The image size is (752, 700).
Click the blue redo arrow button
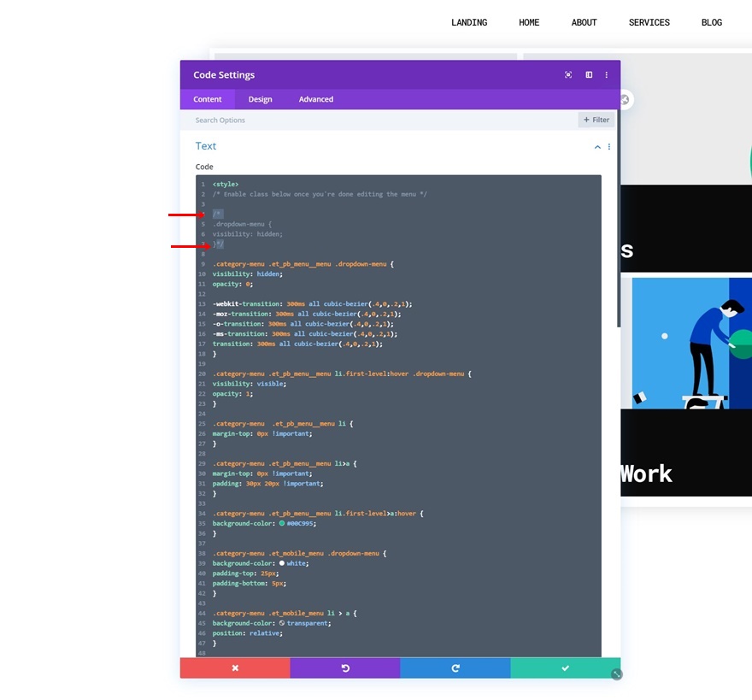tap(455, 668)
